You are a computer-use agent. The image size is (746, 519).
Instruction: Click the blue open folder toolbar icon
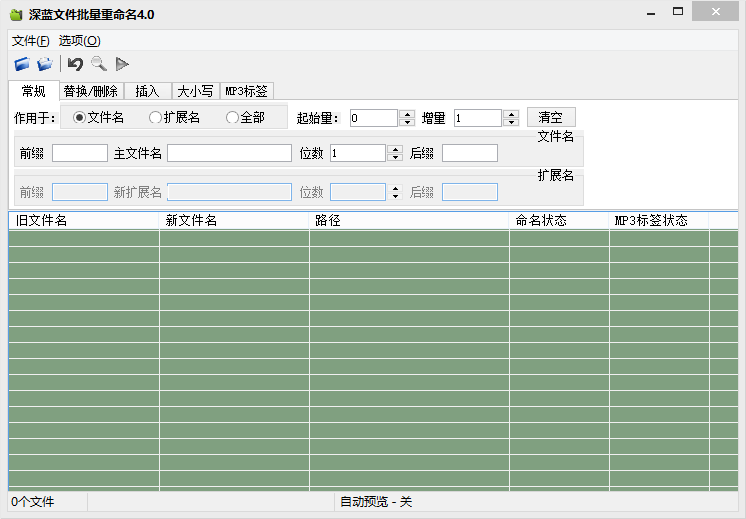pyautogui.click(x=22, y=64)
